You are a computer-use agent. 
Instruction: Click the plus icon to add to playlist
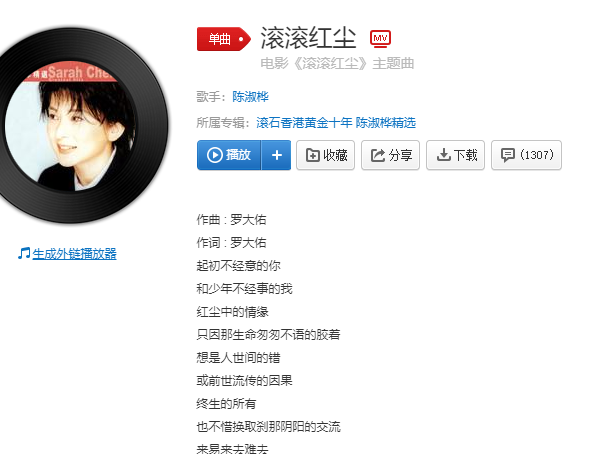click(x=276, y=155)
